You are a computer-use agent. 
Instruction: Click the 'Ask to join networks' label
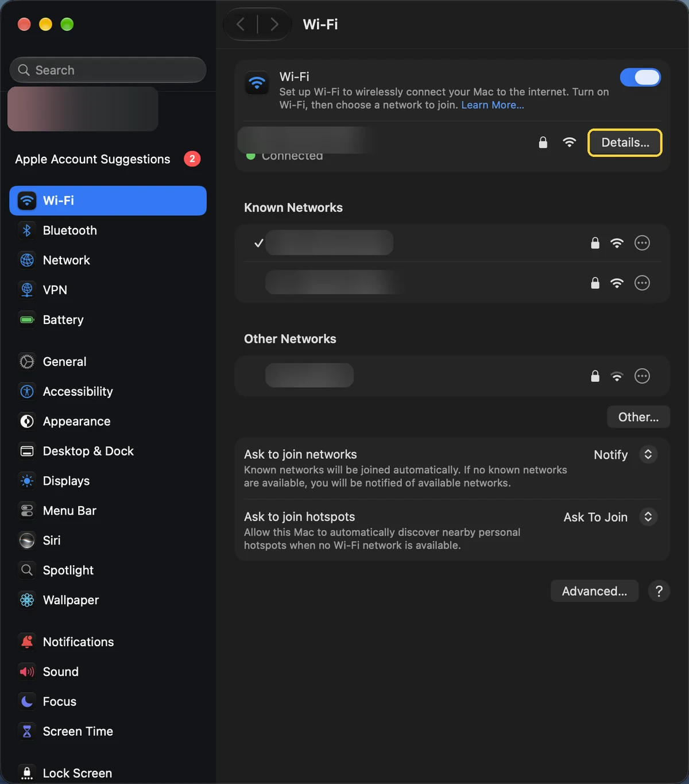pos(300,454)
